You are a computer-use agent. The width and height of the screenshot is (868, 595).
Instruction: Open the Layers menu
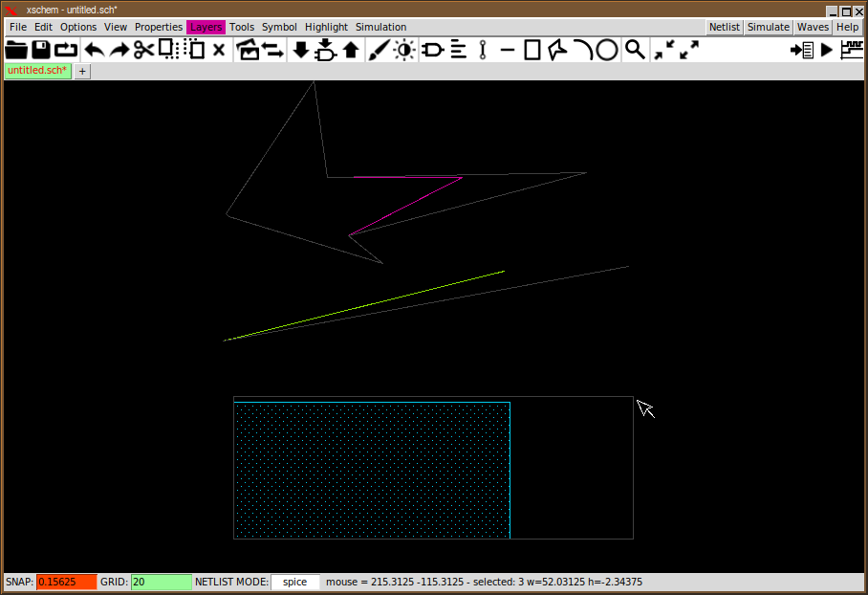click(206, 27)
